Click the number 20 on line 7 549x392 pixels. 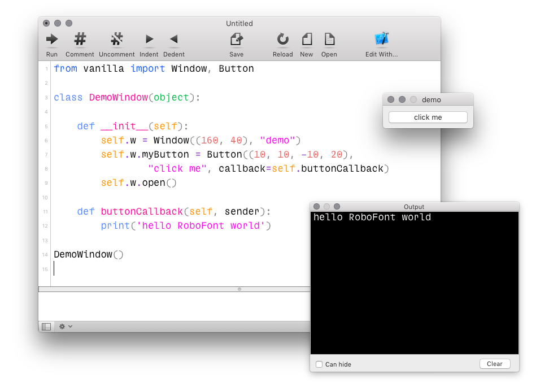(337, 154)
